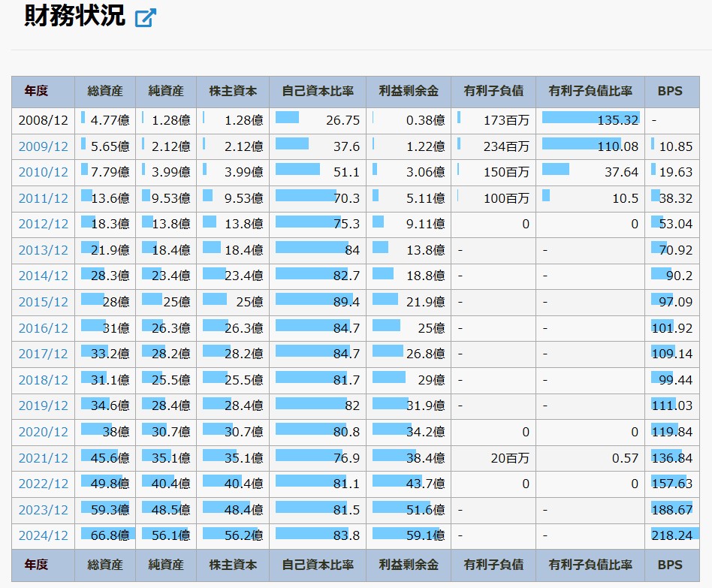
Task: Click the top 自己資本比率 column header
Action: click(x=318, y=92)
